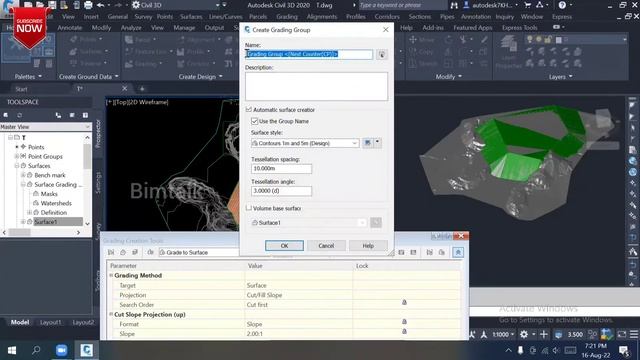Collapse the Grading Method section
The image size is (640, 360).
tap(111, 276)
